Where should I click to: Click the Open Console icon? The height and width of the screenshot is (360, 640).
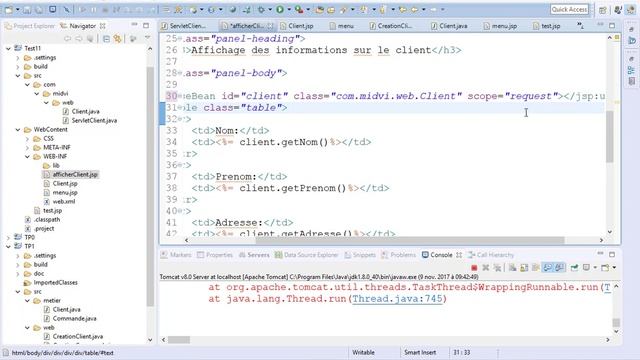pyautogui.click(x=605, y=268)
